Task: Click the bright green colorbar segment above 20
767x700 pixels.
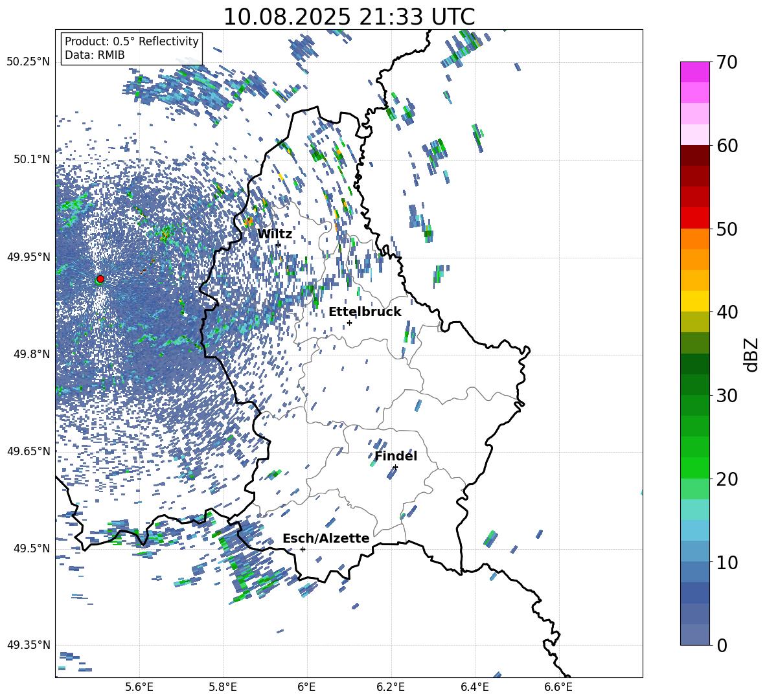Action: (694, 468)
